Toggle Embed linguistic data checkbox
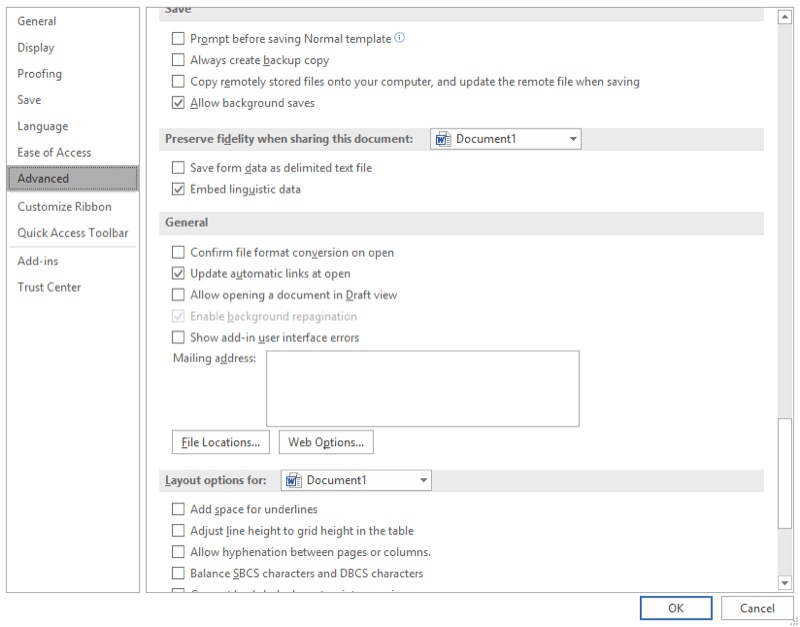Screen dimensions: 800x627 pyautogui.click(x=178, y=189)
